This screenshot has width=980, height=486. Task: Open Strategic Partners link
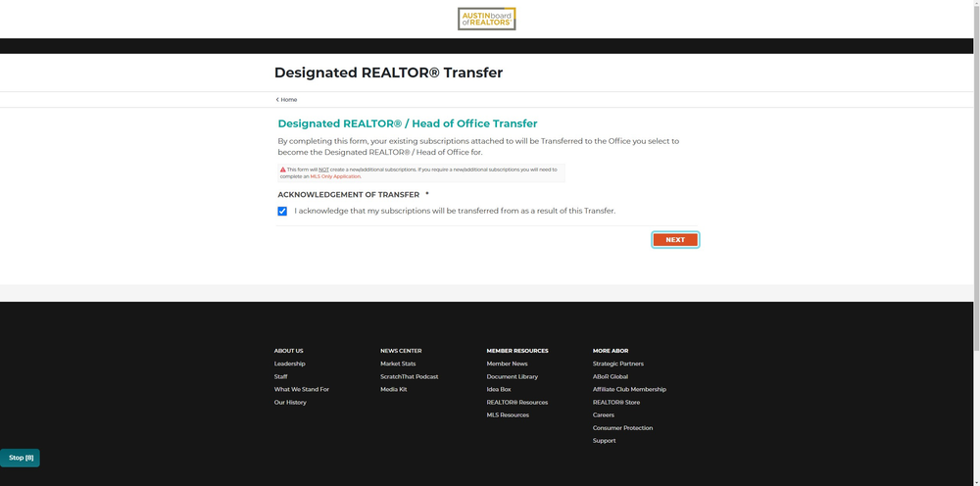[x=618, y=364]
